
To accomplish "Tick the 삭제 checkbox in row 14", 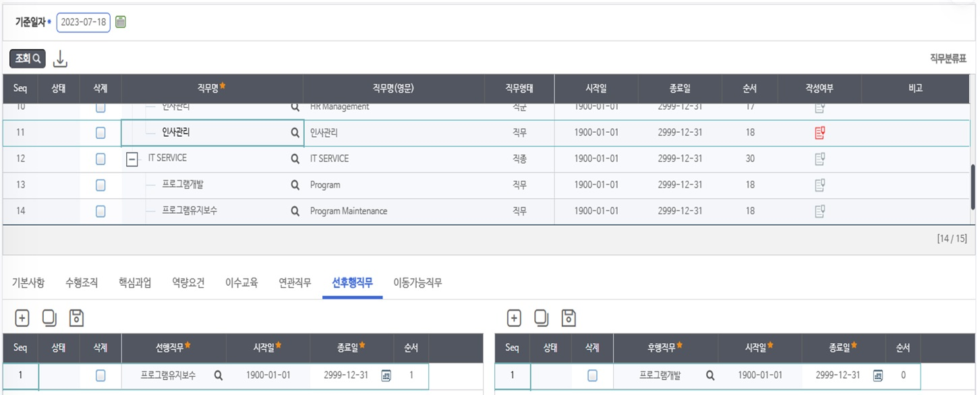I will tap(100, 212).
